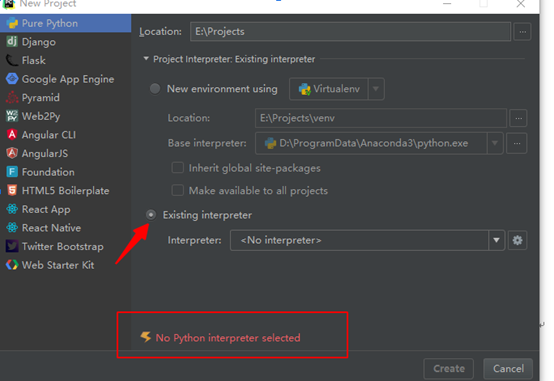The height and width of the screenshot is (381, 554).
Task: Click the React App atom icon
Action: 12,209
